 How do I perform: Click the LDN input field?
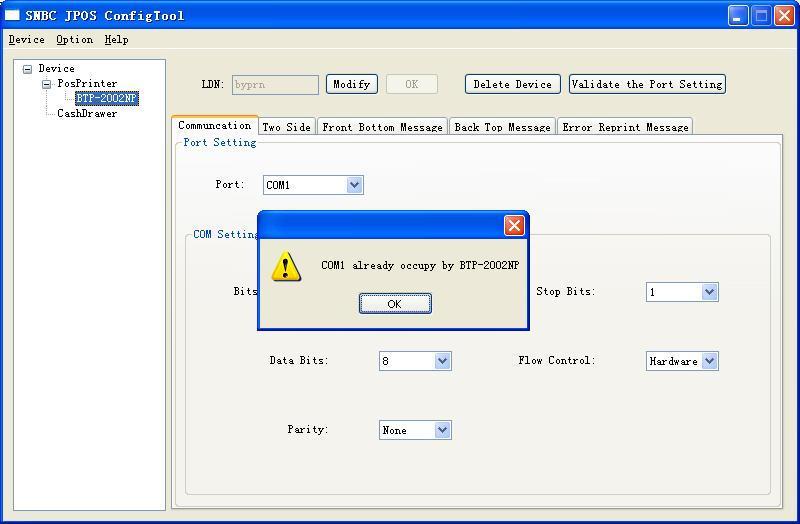point(275,85)
